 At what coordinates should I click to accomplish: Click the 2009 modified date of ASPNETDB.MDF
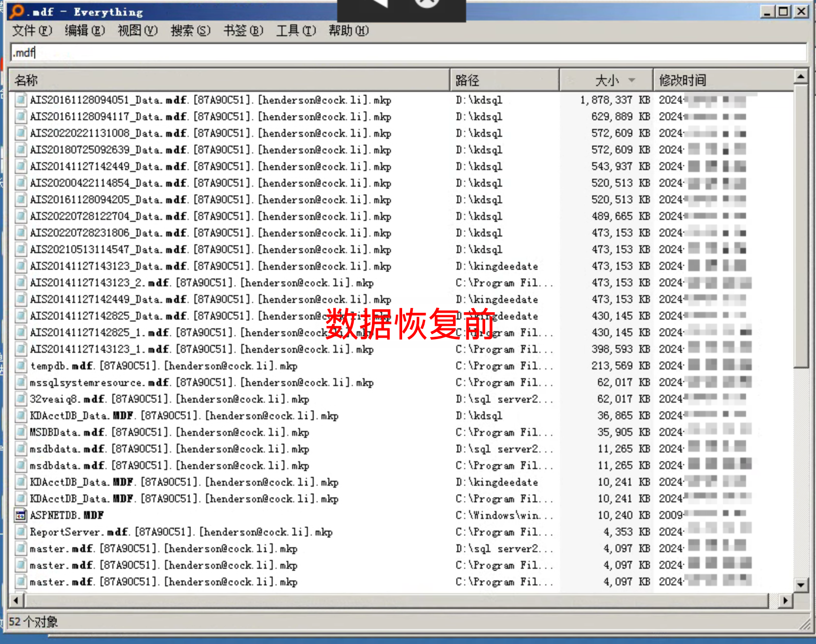[702, 515]
